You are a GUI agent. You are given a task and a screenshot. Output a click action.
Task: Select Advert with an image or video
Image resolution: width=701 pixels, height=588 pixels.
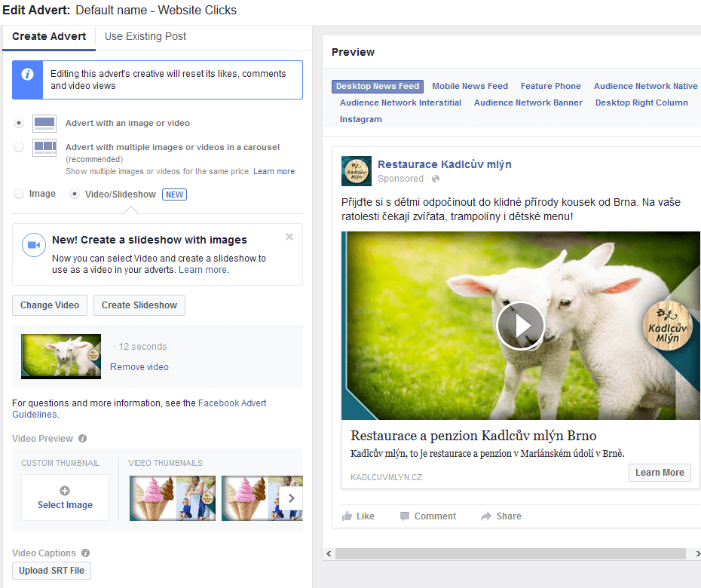click(x=19, y=123)
